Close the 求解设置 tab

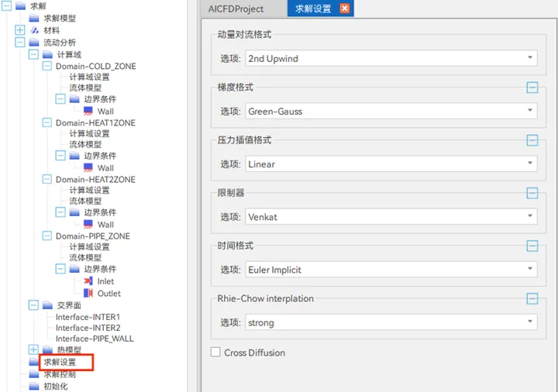344,9
